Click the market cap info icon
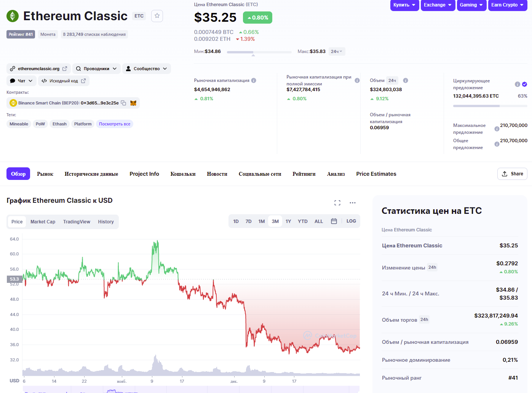Image resolution: width=532 pixels, height=393 pixels. [254, 80]
